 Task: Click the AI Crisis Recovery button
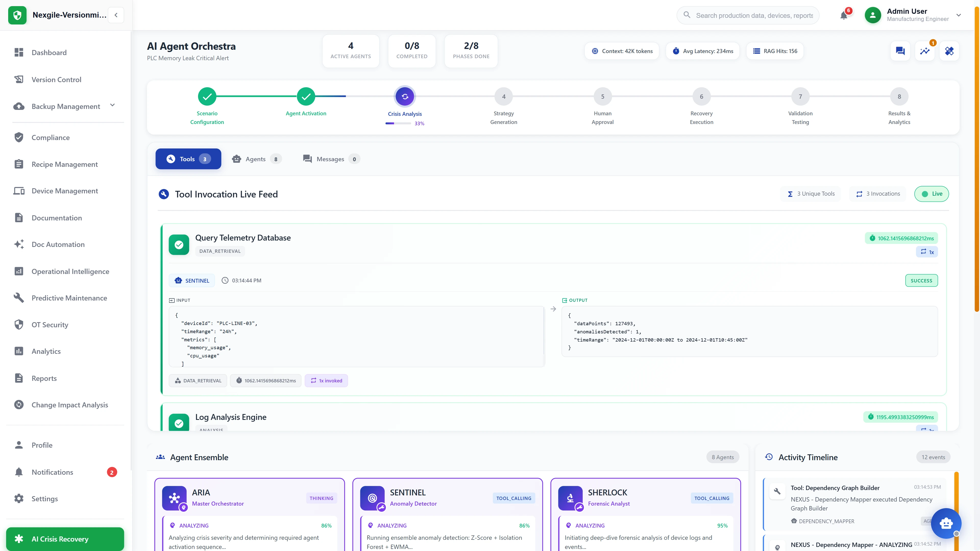(x=65, y=539)
